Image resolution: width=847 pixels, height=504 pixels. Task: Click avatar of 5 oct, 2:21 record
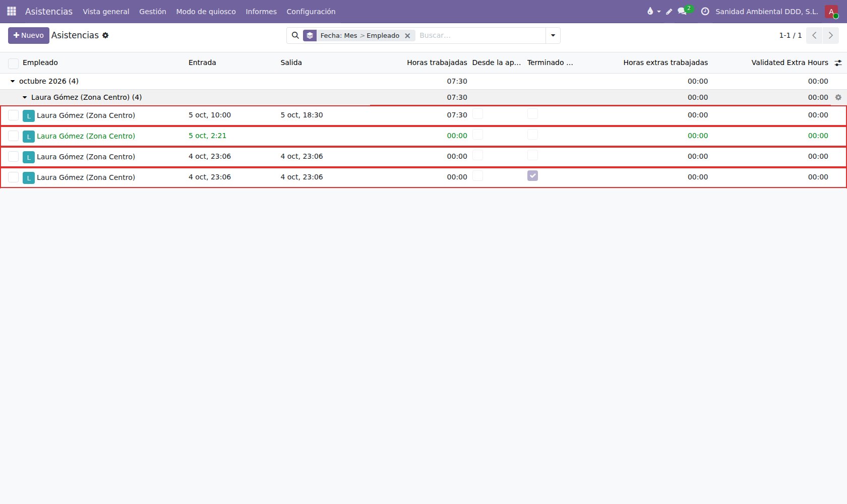point(29,136)
